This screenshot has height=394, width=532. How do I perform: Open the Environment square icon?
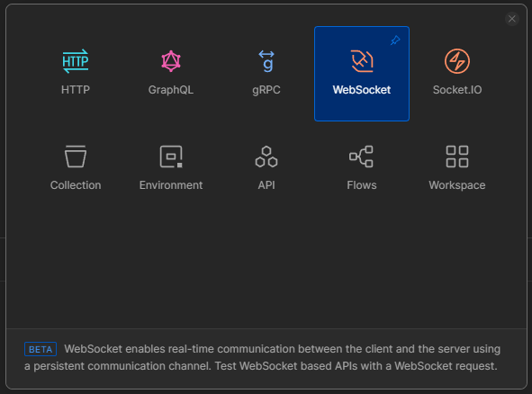coord(171,157)
